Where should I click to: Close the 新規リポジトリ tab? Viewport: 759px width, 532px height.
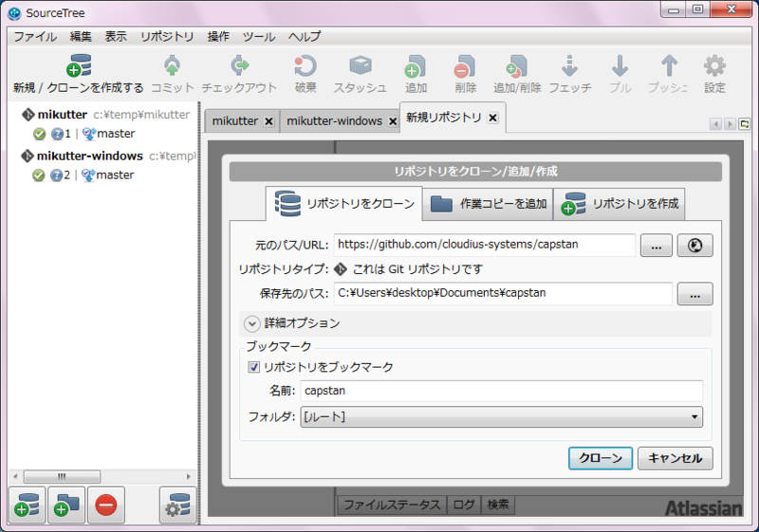pos(492,118)
